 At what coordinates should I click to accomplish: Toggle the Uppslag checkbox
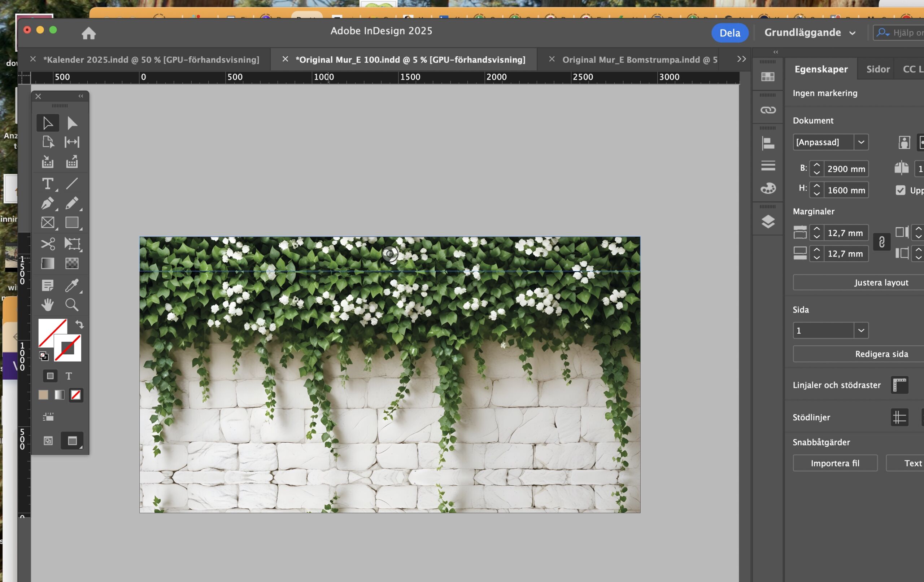900,190
